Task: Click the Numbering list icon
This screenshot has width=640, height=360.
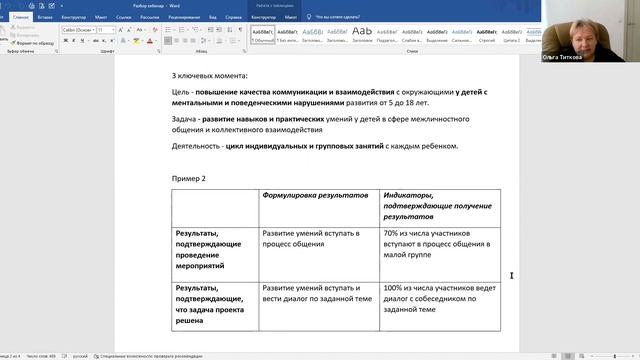Action: 181,30
